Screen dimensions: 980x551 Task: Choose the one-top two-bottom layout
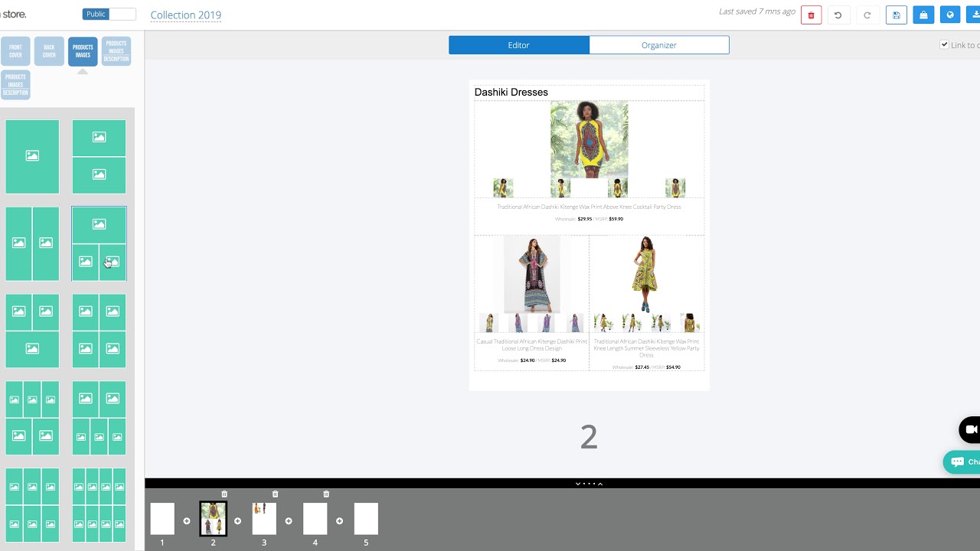(99, 243)
